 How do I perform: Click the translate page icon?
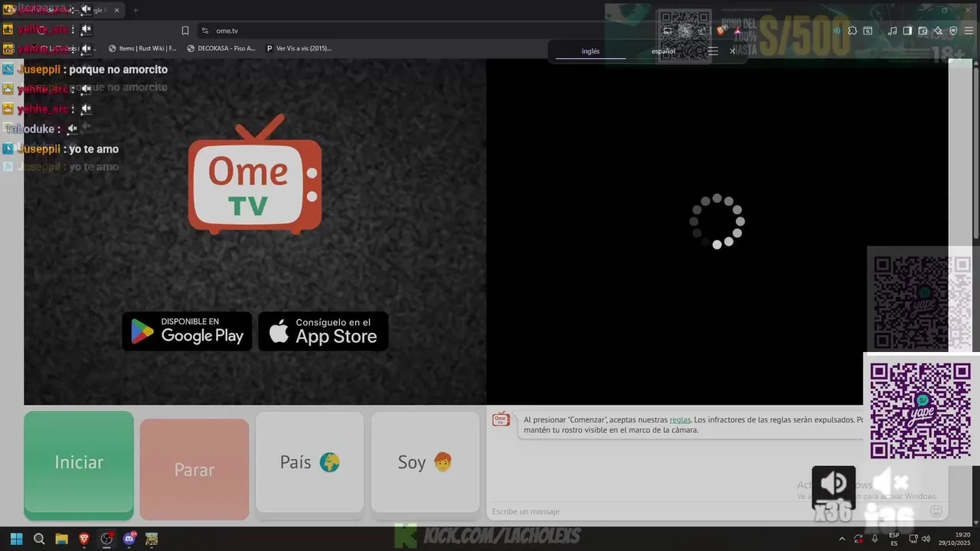pos(685,31)
